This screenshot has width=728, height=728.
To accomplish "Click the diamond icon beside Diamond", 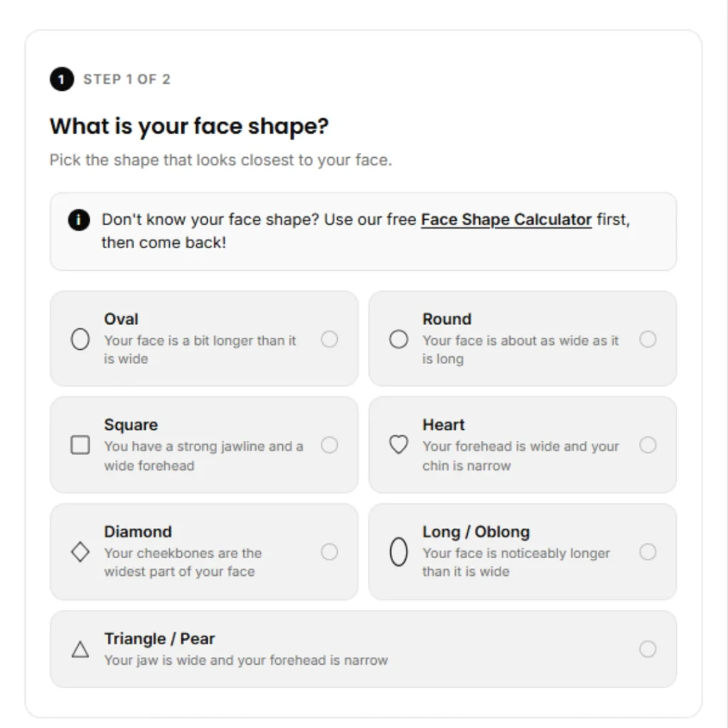I will pos(80,552).
